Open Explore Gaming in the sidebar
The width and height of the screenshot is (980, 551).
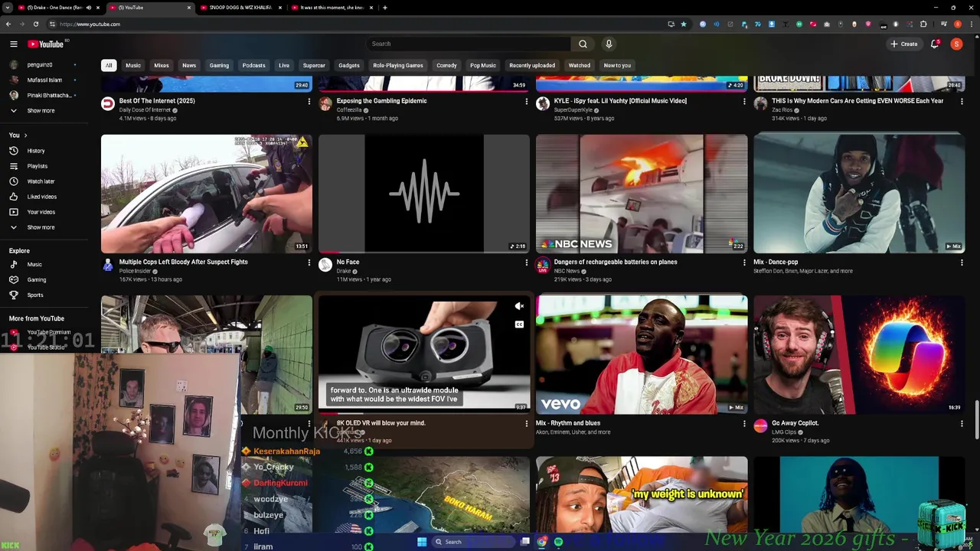(36, 280)
